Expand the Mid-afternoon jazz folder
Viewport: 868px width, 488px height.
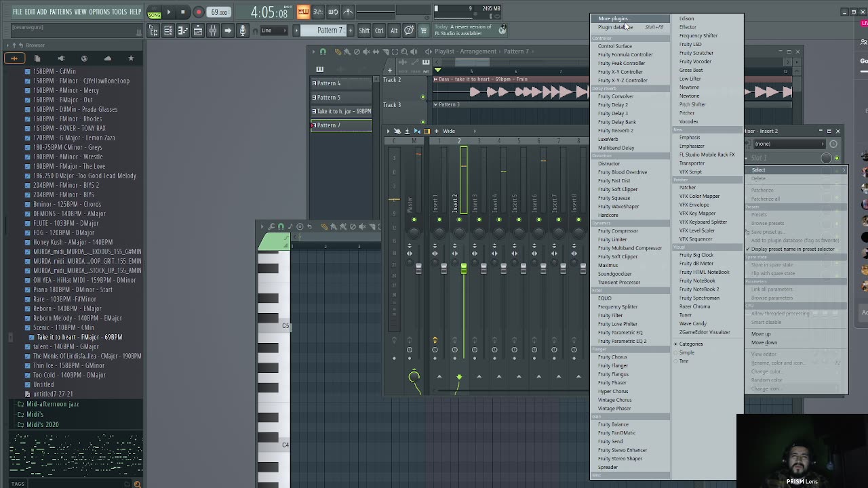(x=52, y=404)
